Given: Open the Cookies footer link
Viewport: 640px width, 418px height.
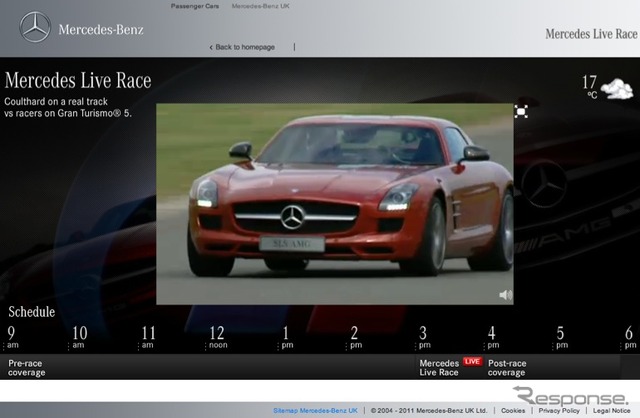Looking at the screenshot, I should [x=513, y=411].
